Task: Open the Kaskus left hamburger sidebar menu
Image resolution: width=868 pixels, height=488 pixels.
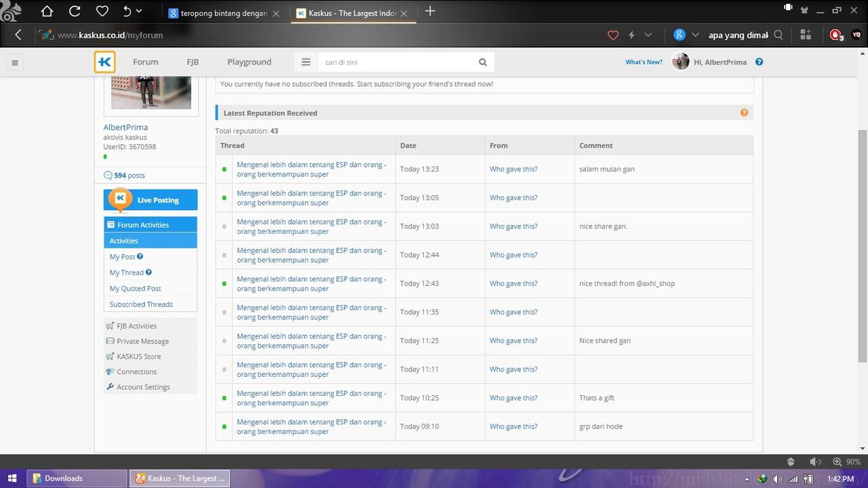Action: pos(14,63)
